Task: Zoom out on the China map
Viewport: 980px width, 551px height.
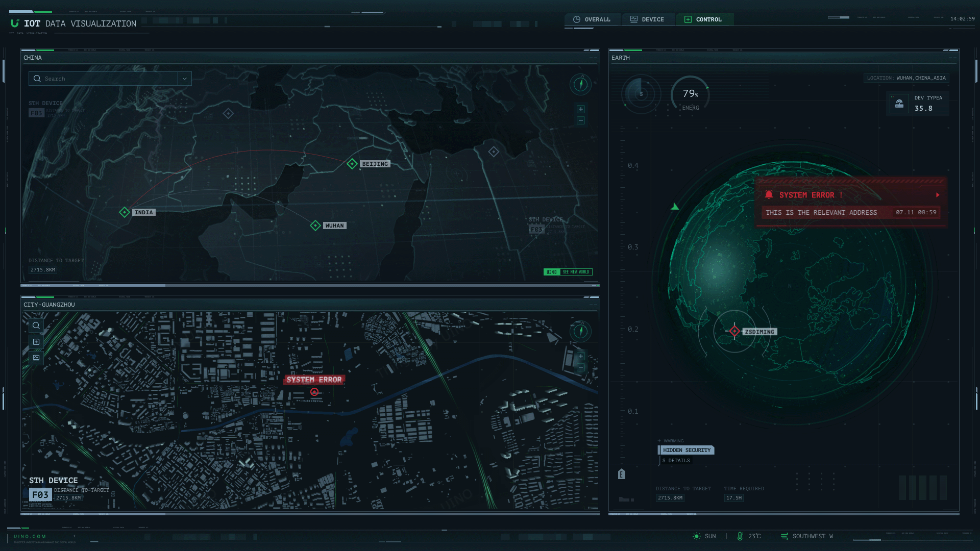Action: [580, 120]
